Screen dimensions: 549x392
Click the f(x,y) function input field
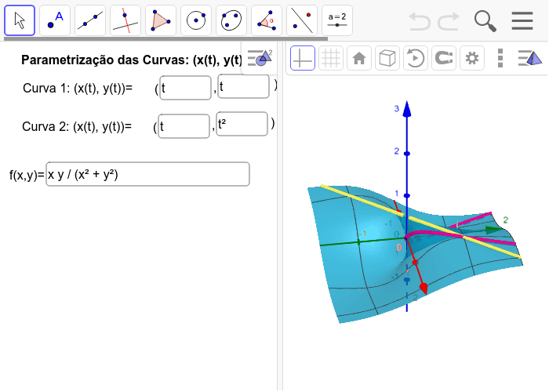point(147,174)
